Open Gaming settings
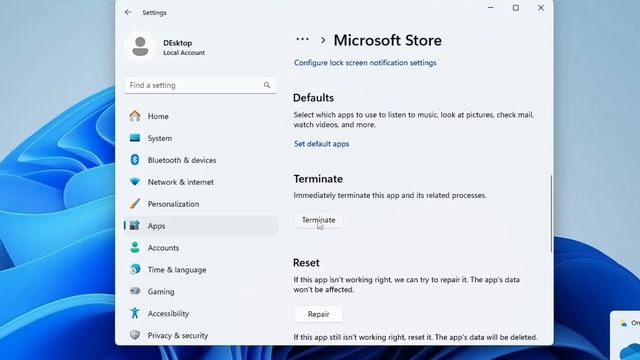The image size is (640, 360). point(201,291)
